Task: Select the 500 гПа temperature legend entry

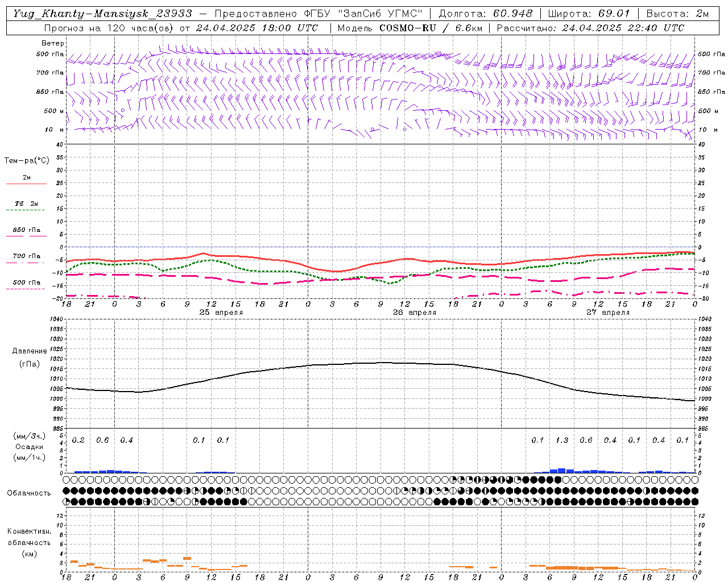Action: point(26,284)
